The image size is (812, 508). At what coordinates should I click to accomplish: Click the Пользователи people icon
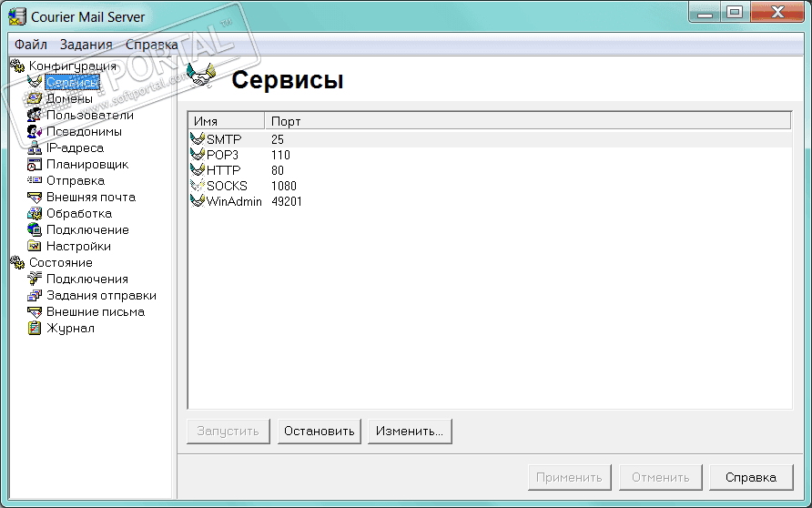pyautogui.click(x=35, y=115)
